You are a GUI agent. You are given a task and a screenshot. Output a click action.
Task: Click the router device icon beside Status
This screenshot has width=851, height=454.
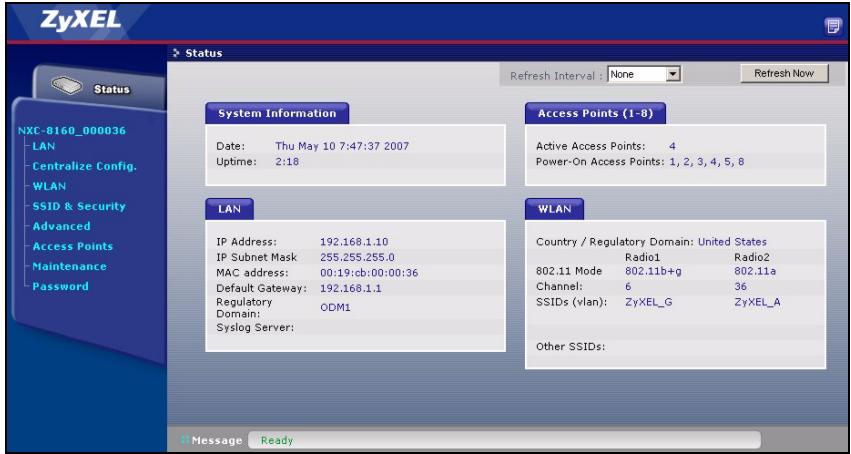tap(67, 85)
